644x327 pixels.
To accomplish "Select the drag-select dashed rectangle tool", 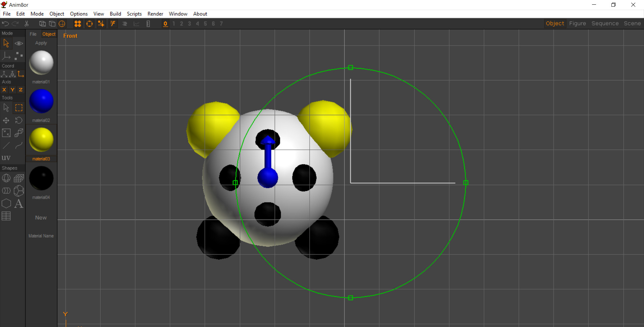I will tap(19, 108).
